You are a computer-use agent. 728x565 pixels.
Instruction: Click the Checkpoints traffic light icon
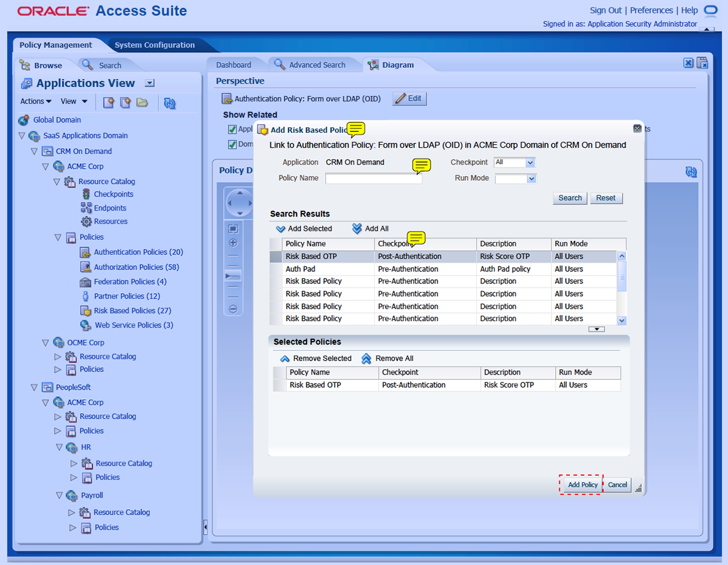point(86,194)
